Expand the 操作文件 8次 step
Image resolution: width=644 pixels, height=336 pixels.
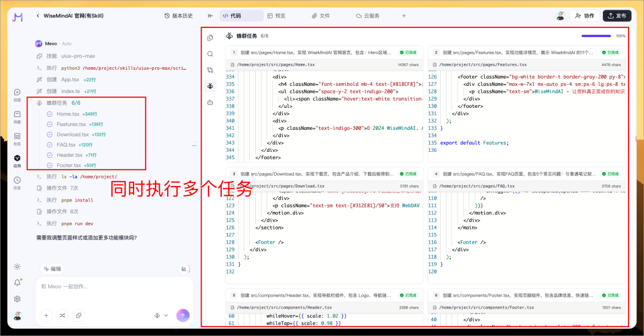coord(57,211)
